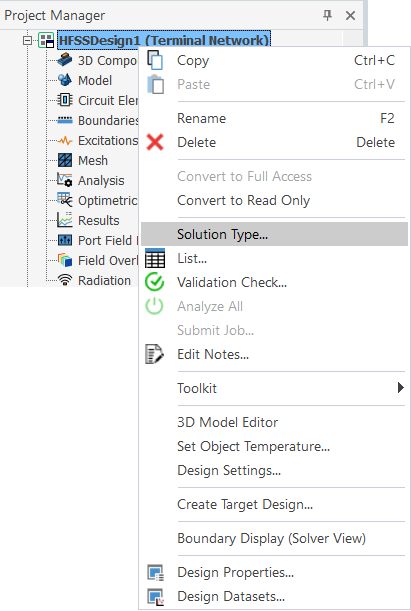411x611 pixels.
Task: Open the Toolkit menu entry
Action: pyautogui.click(x=274, y=388)
